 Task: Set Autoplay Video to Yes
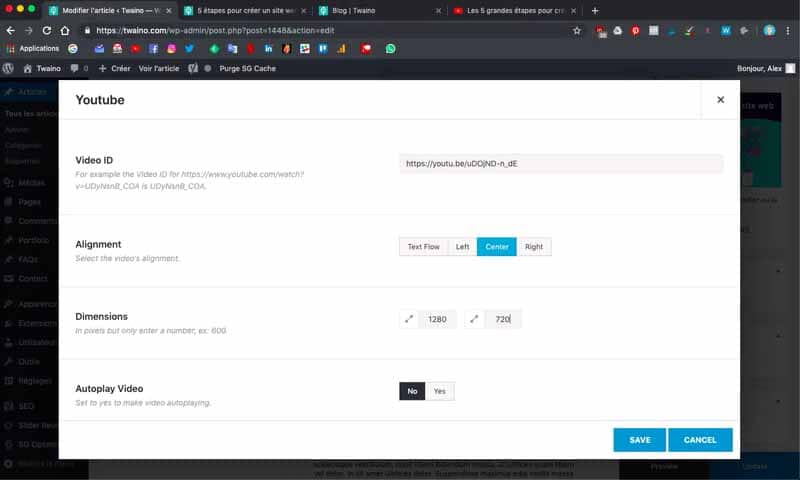point(439,391)
